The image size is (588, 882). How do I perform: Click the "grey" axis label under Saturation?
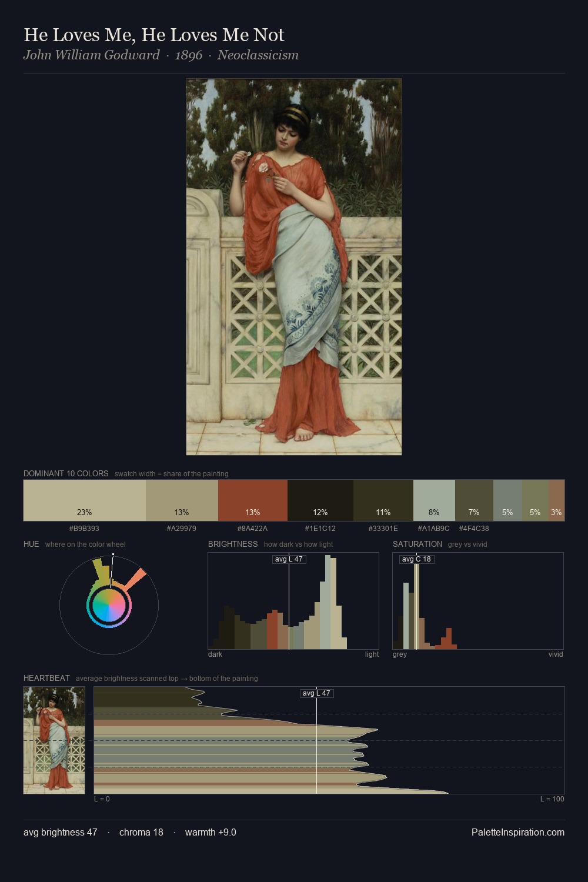pyautogui.click(x=400, y=654)
